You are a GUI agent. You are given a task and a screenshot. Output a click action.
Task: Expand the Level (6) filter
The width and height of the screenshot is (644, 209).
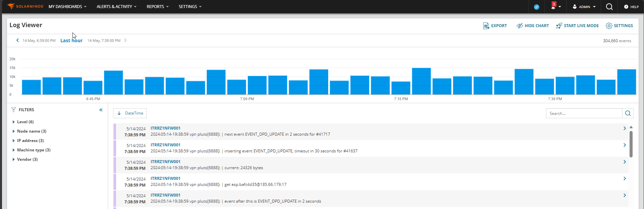pyautogui.click(x=23, y=122)
